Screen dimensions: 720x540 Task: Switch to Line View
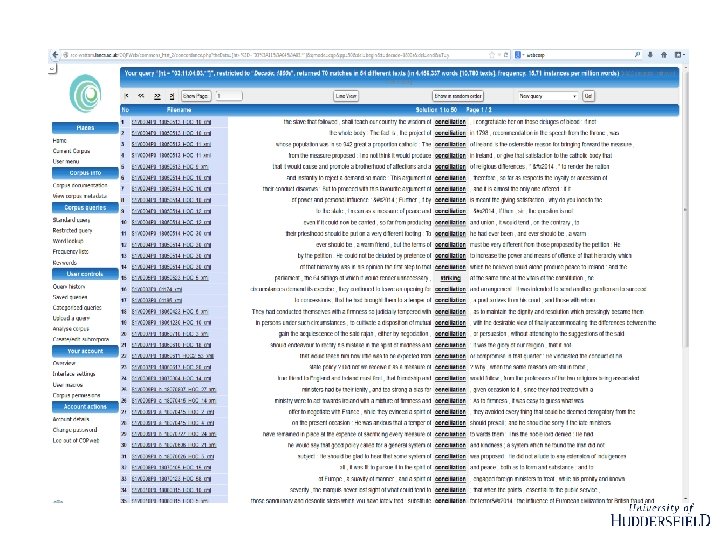346,96
